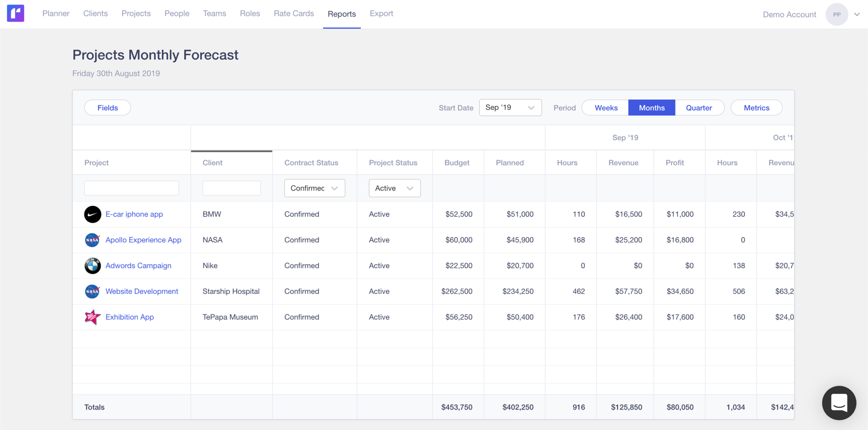Click the Project name filter field
Image resolution: width=868 pixels, height=430 pixels.
pos(132,188)
